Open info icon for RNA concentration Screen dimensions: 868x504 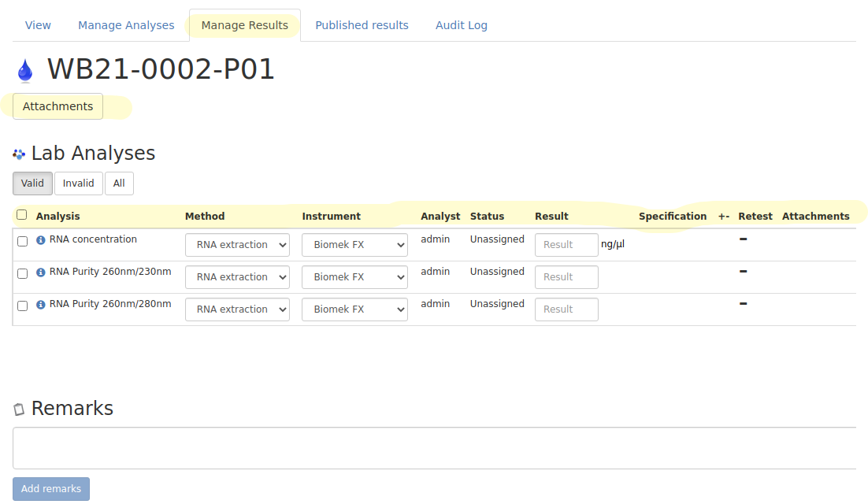click(x=40, y=239)
